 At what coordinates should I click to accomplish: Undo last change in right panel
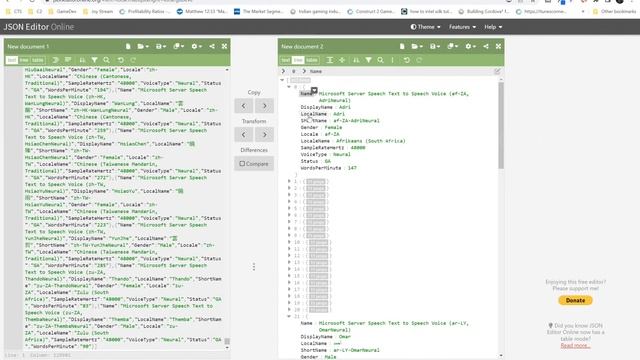(x=407, y=60)
